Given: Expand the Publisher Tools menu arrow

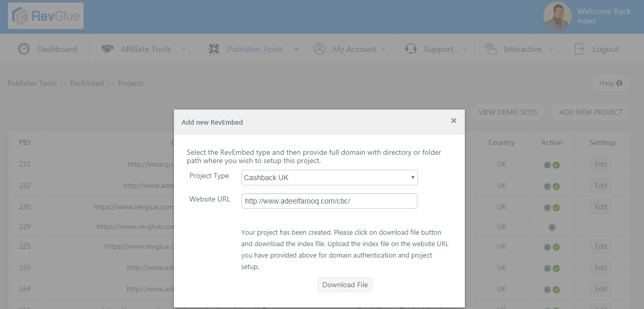Looking at the screenshot, I should coord(296,49).
